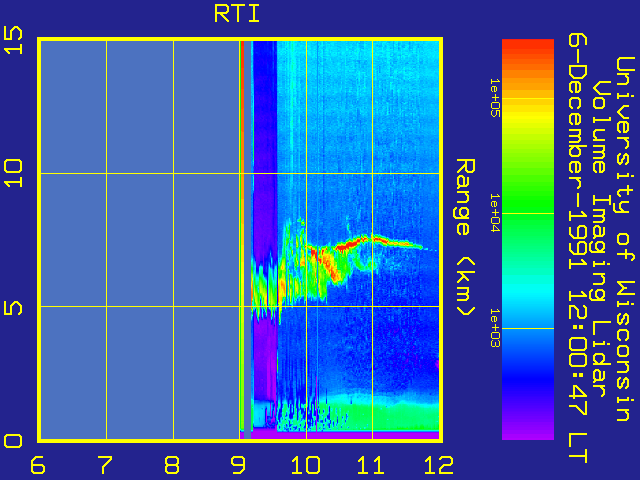Click the 1e+05 colorbar label
Image resolution: width=640 pixels, height=480 pixels.
pyautogui.click(x=494, y=98)
